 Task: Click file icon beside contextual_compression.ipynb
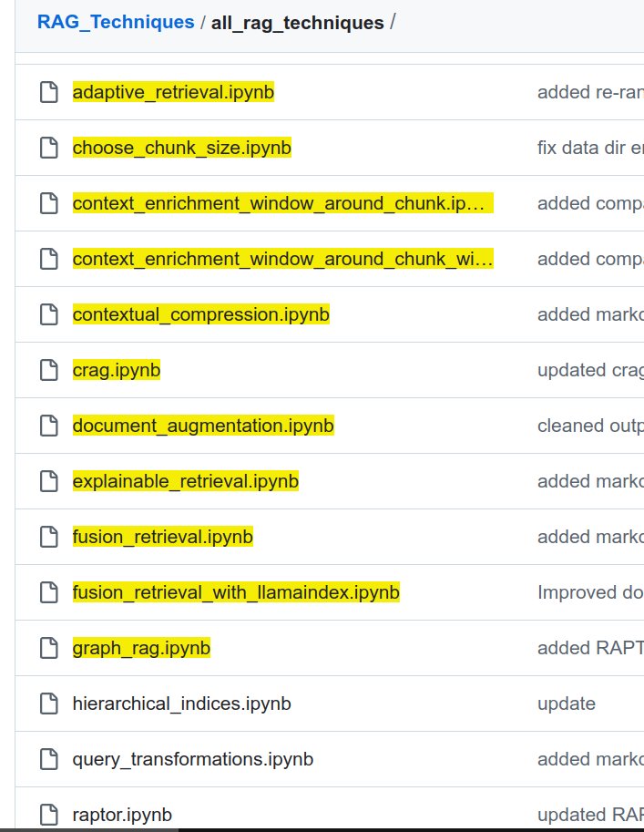point(48,314)
